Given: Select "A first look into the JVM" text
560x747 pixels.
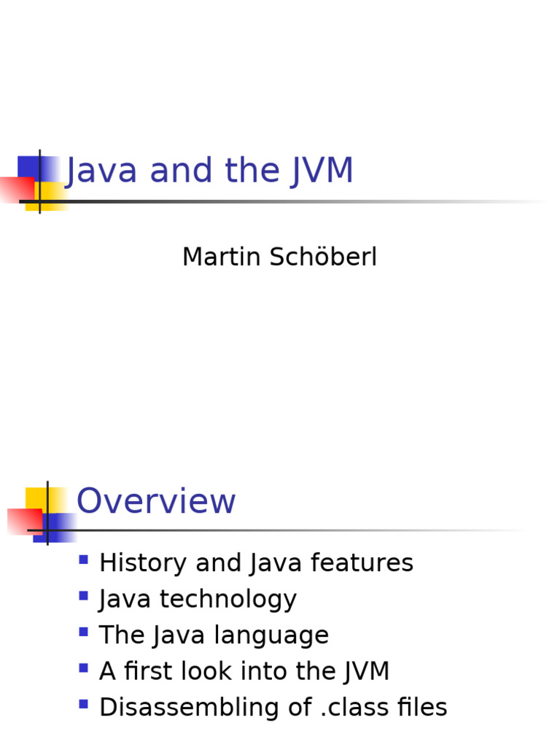Looking at the screenshot, I should 244,671.
